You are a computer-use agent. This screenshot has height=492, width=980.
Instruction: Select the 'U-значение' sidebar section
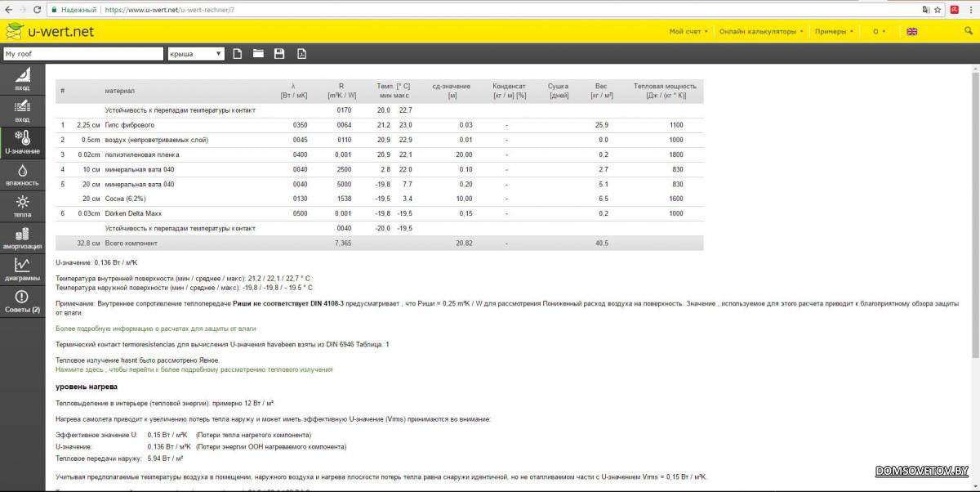22,142
